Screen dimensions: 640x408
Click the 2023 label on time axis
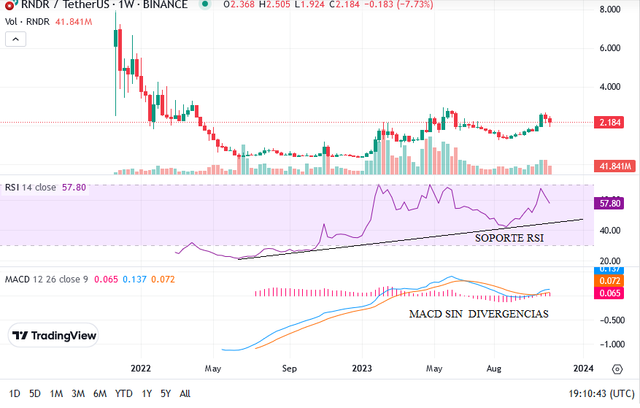pyautogui.click(x=362, y=368)
